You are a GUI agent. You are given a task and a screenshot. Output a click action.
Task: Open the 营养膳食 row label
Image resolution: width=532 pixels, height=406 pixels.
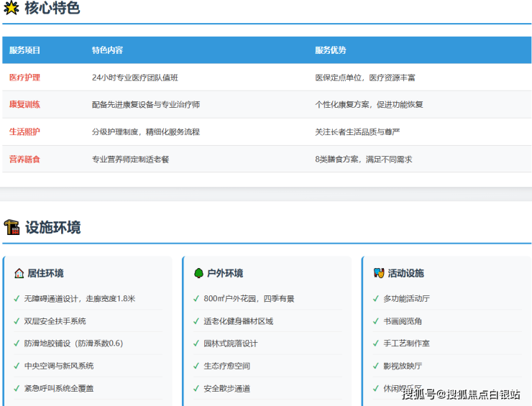pyautogui.click(x=24, y=160)
